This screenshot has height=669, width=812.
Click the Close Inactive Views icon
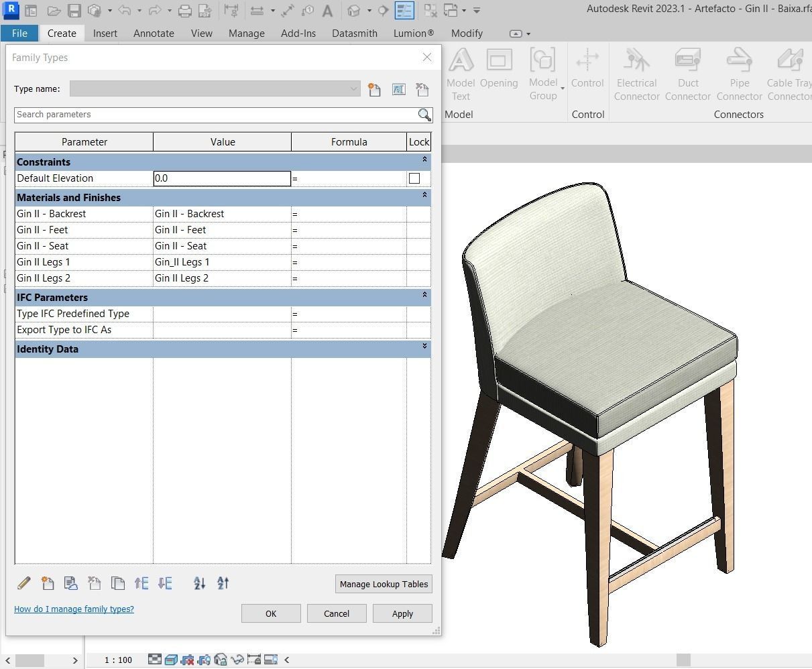tap(430, 11)
